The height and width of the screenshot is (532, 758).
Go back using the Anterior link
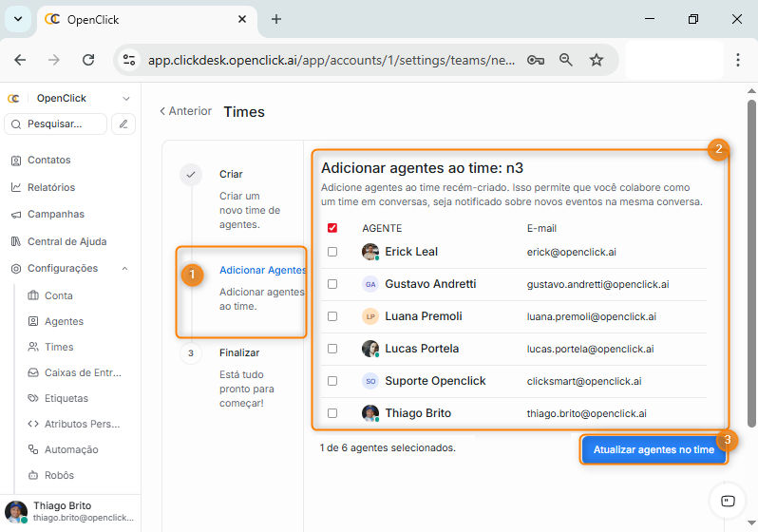[x=185, y=111]
